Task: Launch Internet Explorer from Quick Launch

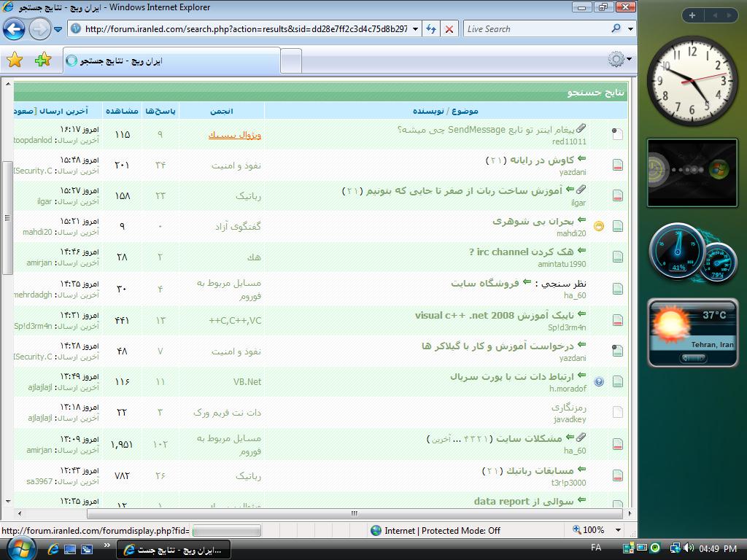Action: [x=55, y=549]
